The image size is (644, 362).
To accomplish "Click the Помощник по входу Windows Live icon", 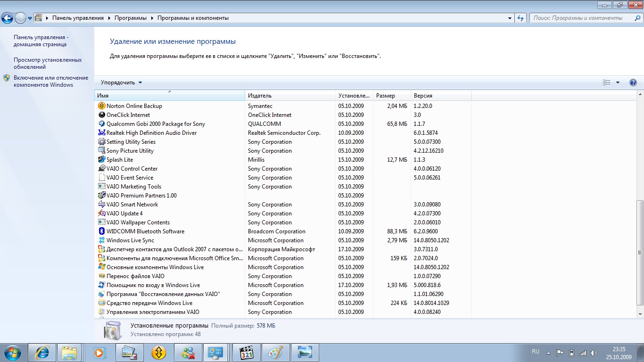I will pyautogui.click(x=101, y=285).
